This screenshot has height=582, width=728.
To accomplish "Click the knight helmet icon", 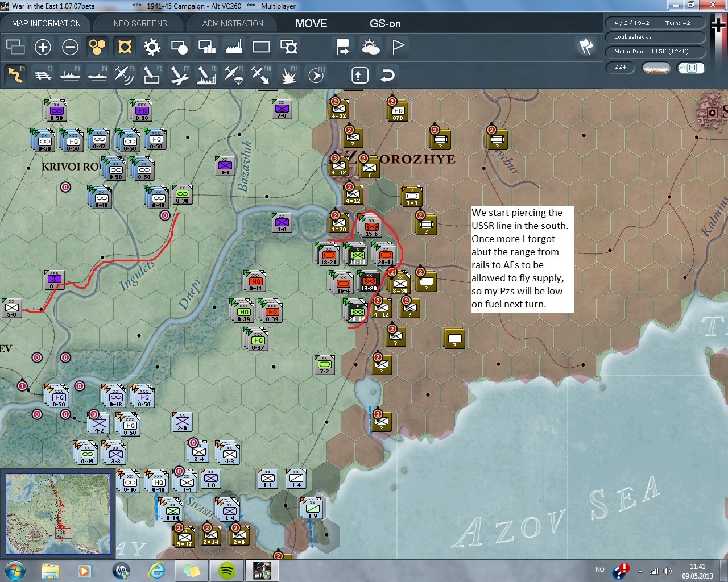I will [586, 47].
